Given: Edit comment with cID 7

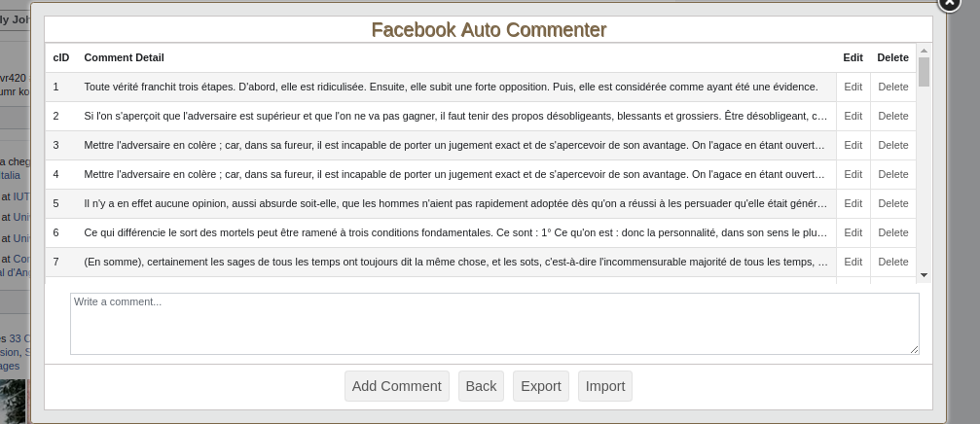Looking at the screenshot, I should [x=853, y=262].
